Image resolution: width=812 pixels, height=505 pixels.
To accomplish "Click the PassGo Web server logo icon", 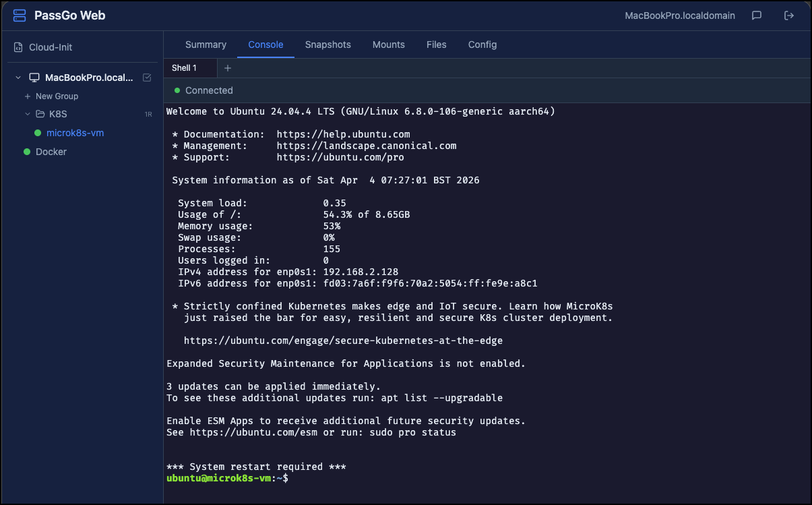I will 20,16.
